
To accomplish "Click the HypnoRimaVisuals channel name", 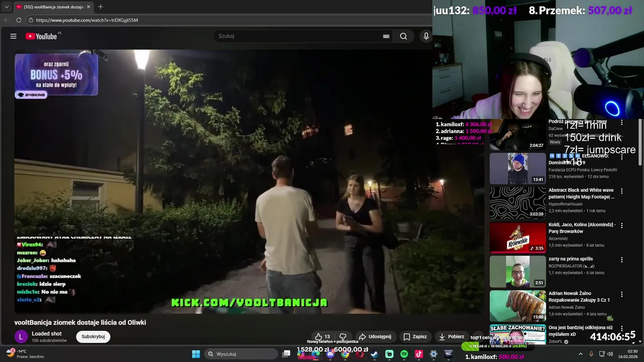I will pos(566,204).
